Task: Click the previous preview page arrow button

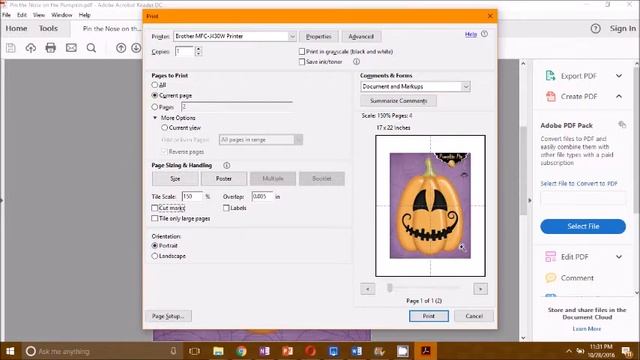Action: (368, 289)
